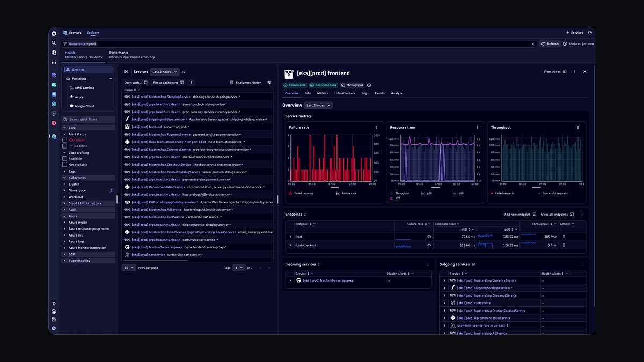The image size is (644, 362).
Task: Go to next page arrow in pagination
Action: [269, 268]
